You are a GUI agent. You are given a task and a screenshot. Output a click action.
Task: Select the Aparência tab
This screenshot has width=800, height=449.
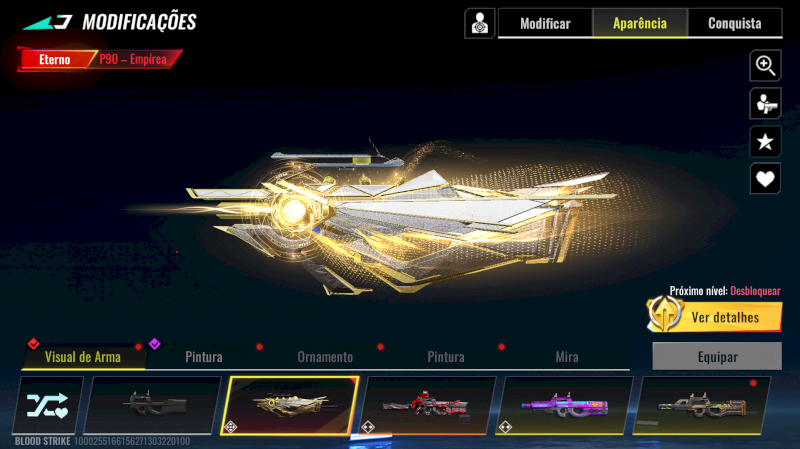point(640,23)
